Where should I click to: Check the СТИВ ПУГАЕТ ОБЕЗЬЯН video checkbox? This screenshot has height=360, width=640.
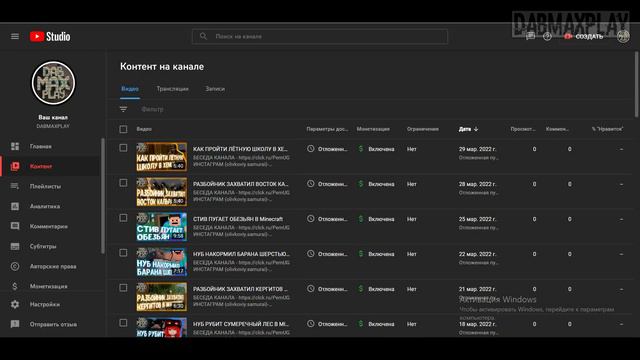(x=123, y=218)
